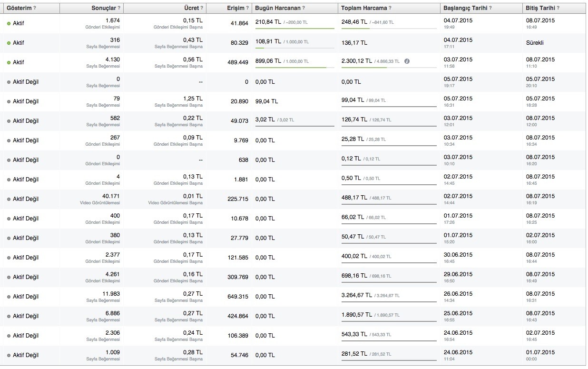Select the row with 3.264,67 TL total spend
The image size is (588, 369).
tap(294, 297)
